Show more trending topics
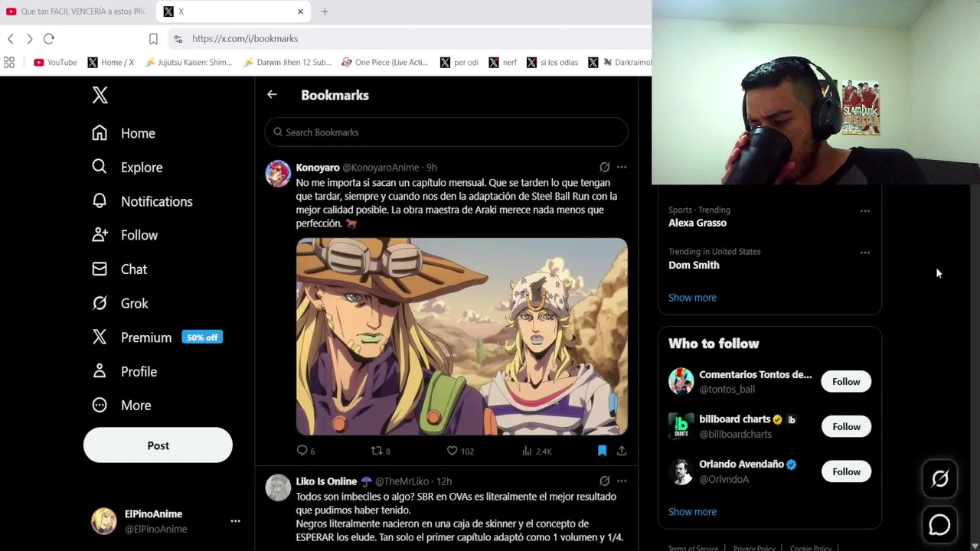Screen dimensions: 980x551 692,298
